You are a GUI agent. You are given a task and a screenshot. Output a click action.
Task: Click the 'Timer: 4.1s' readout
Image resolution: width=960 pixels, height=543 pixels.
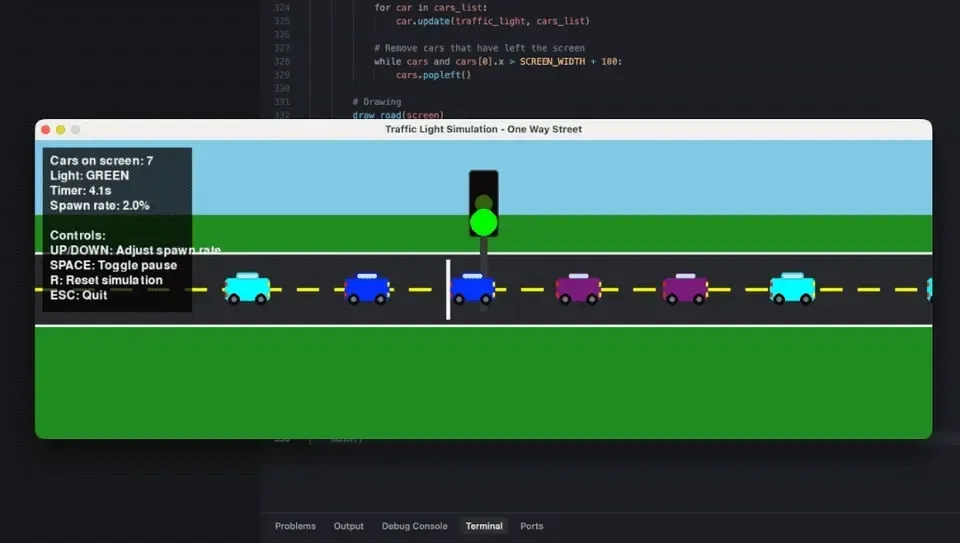[81, 190]
